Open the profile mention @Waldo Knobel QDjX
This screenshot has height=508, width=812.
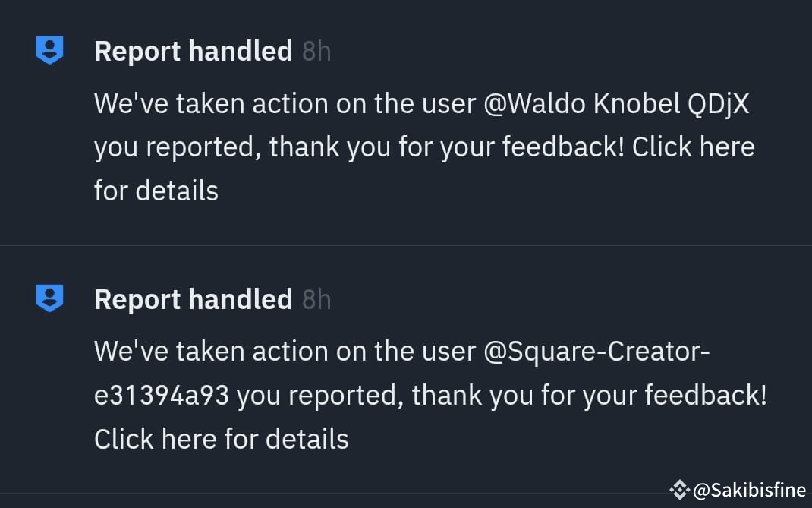(616, 104)
